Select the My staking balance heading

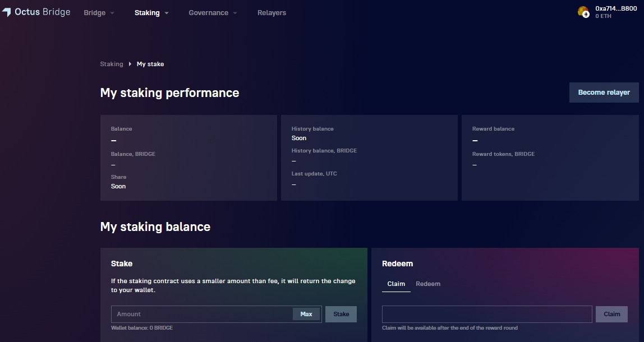tap(155, 227)
